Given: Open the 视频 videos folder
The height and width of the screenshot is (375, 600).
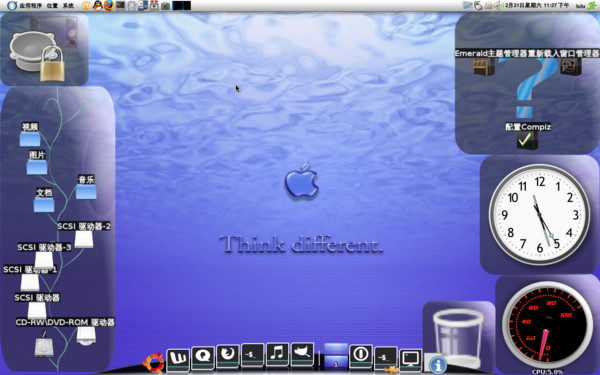Looking at the screenshot, I should pyautogui.click(x=30, y=134).
